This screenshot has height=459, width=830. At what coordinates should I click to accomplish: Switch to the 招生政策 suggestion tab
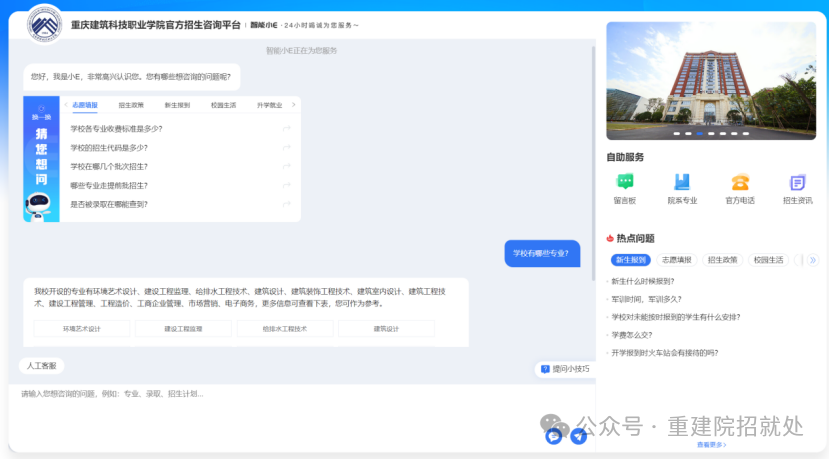coord(131,104)
